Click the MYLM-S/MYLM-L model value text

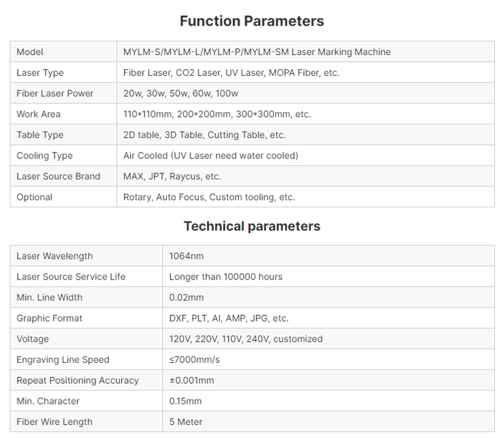tap(257, 52)
